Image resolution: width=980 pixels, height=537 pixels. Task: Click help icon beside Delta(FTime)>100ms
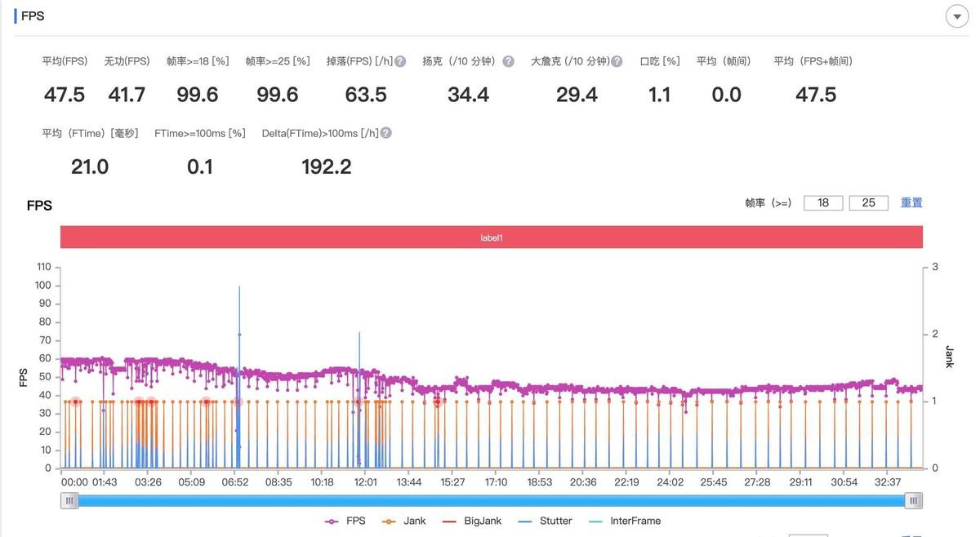coord(385,133)
